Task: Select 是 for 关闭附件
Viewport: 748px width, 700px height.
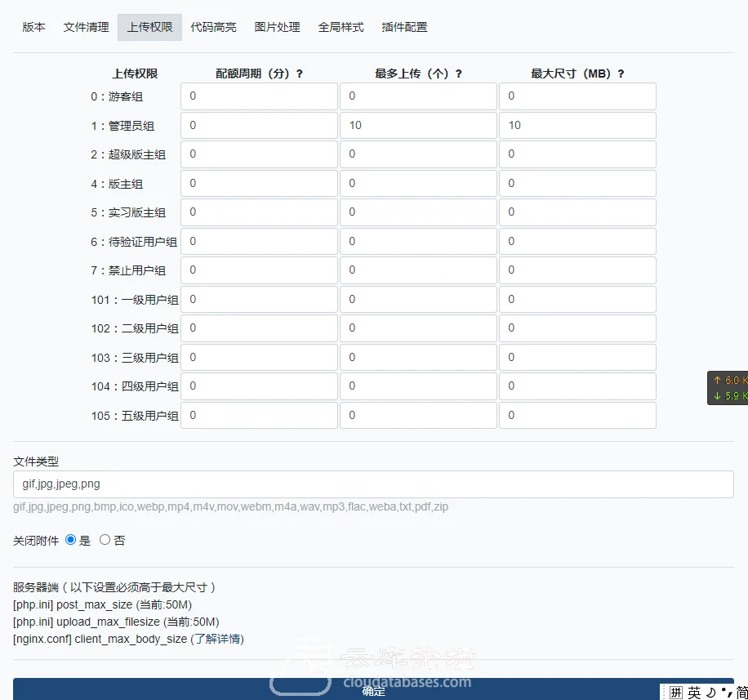Action: [x=70, y=540]
